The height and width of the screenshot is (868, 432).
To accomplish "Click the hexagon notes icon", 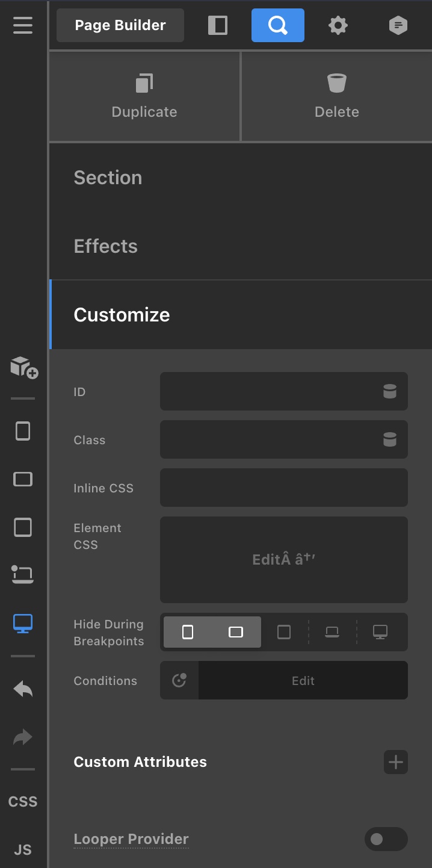I will click(x=398, y=25).
